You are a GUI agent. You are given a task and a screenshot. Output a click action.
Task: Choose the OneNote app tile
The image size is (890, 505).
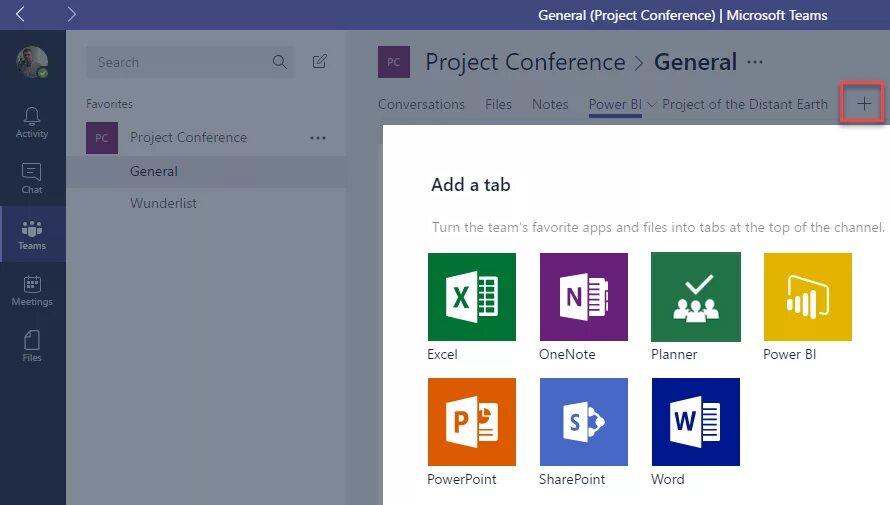tap(584, 297)
